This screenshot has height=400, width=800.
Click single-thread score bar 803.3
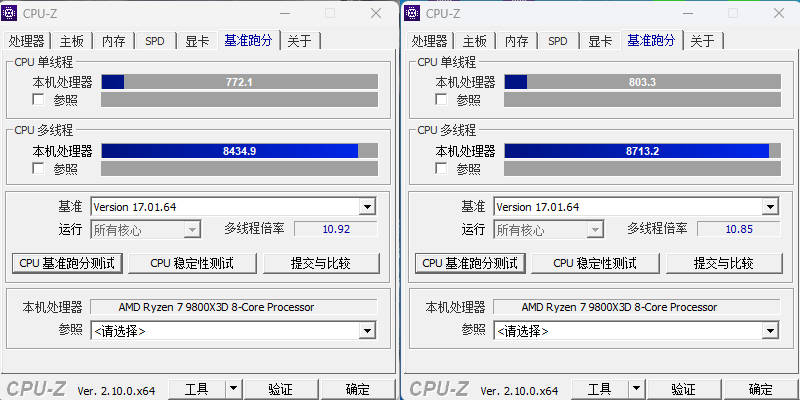(643, 82)
